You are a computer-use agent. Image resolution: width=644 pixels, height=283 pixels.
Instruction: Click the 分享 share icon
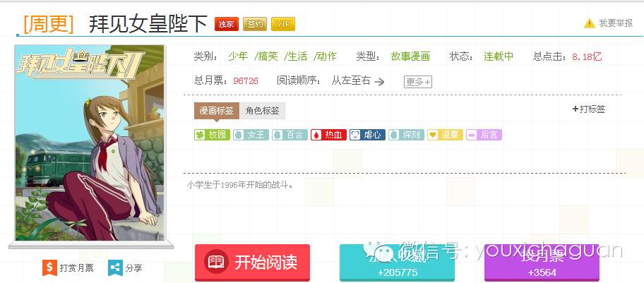115,267
